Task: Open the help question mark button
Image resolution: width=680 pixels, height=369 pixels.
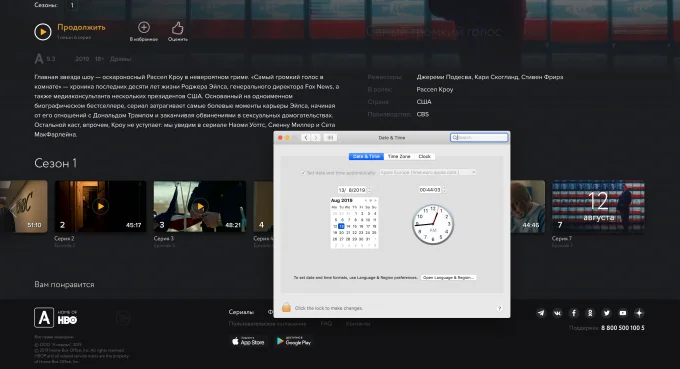Action: pos(499,308)
